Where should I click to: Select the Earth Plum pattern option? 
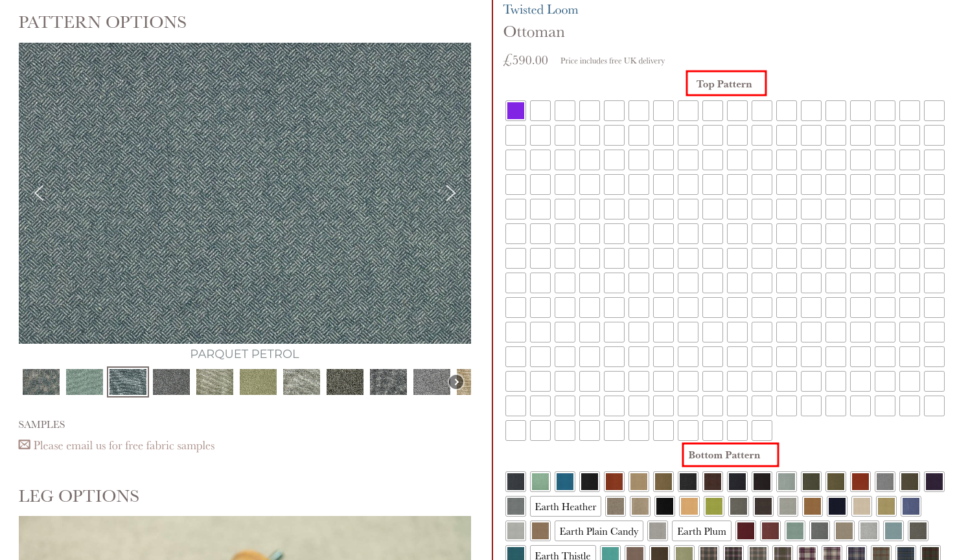(702, 531)
